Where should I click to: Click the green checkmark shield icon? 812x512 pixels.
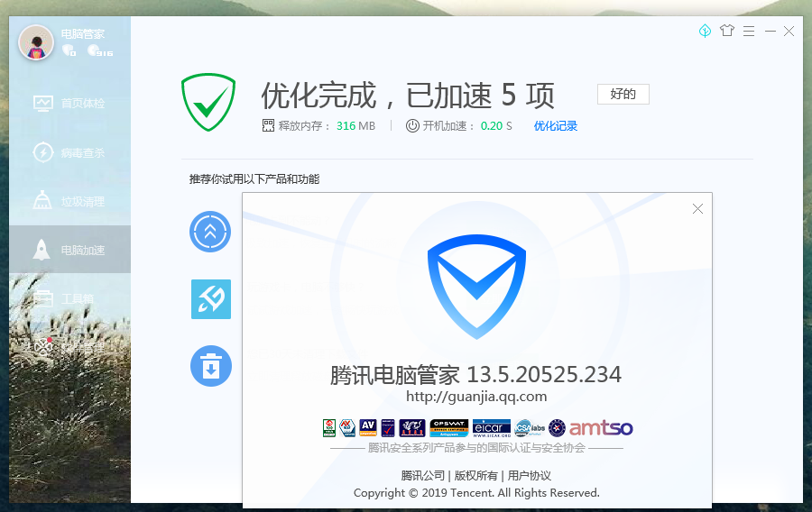tap(208, 102)
